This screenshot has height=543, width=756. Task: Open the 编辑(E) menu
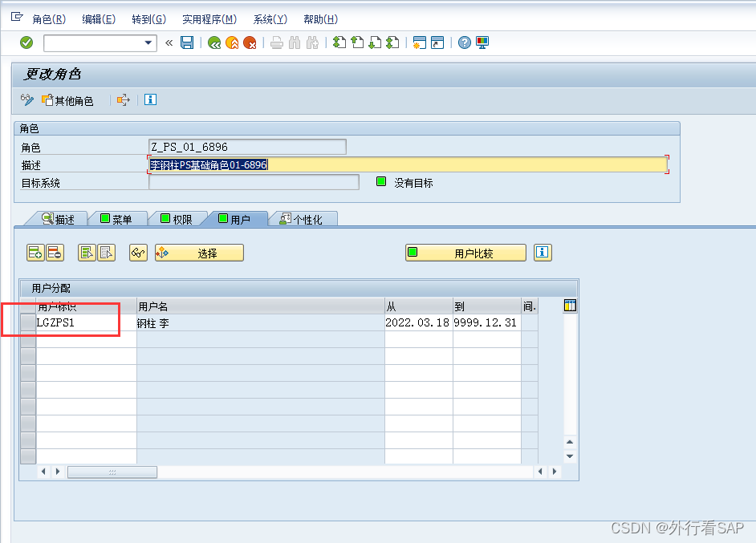point(99,19)
